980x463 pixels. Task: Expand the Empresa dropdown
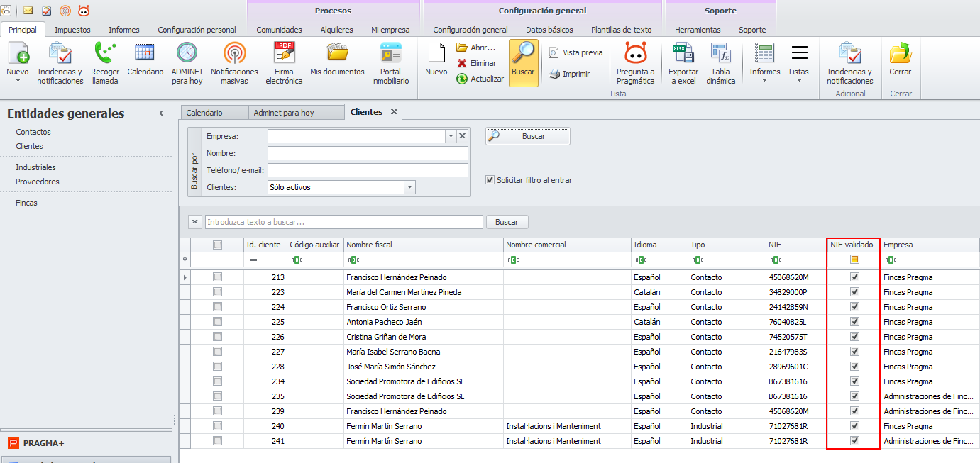(x=450, y=136)
